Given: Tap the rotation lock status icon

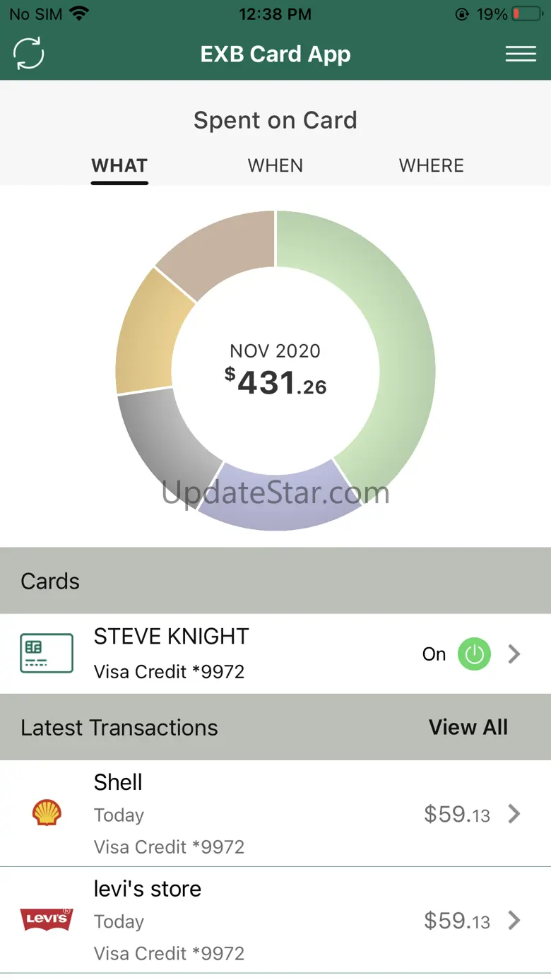Looking at the screenshot, I should pos(462,14).
